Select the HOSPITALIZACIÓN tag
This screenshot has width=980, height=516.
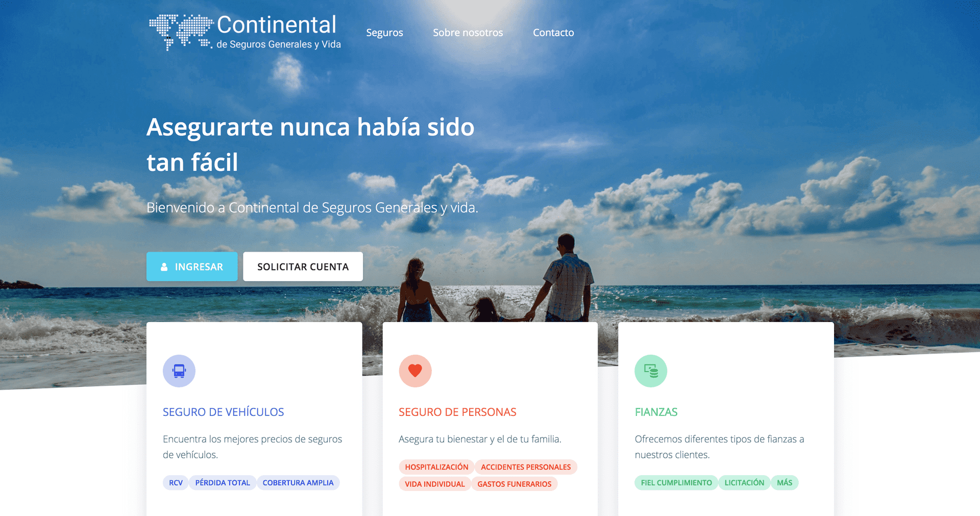click(436, 467)
